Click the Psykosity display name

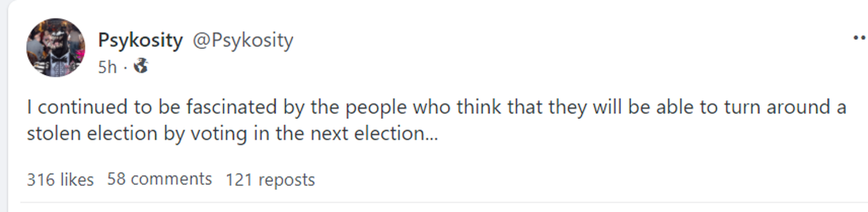[140, 40]
